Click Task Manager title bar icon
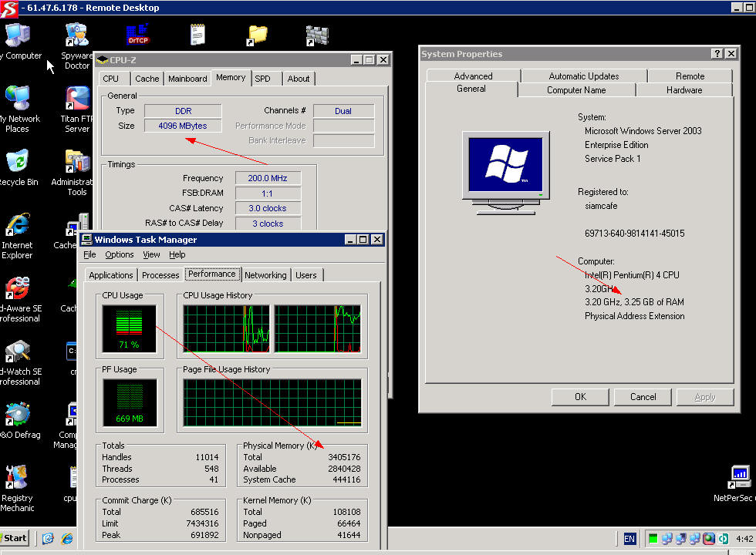756x555 pixels. click(86, 240)
